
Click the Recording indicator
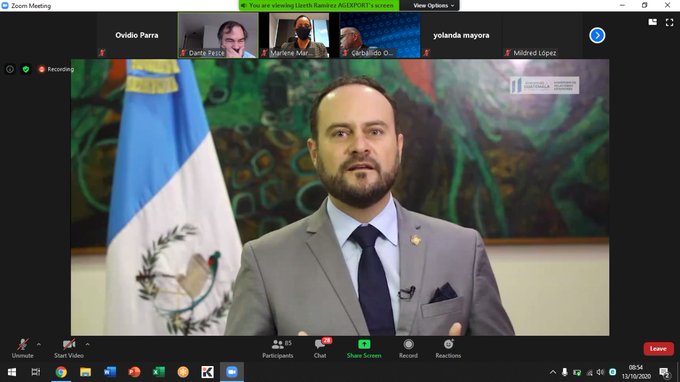56,69
